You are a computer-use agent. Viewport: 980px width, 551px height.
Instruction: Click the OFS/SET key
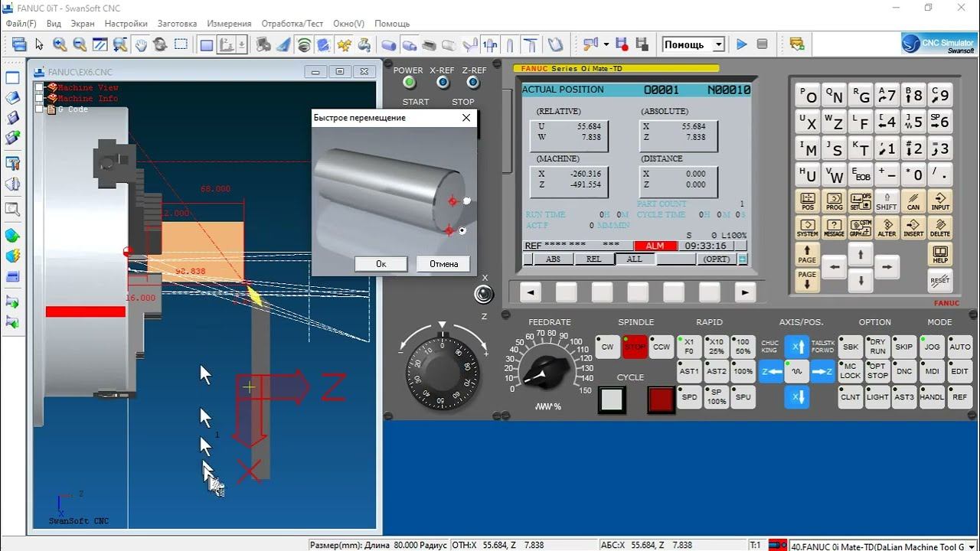(x=861, y=201)
